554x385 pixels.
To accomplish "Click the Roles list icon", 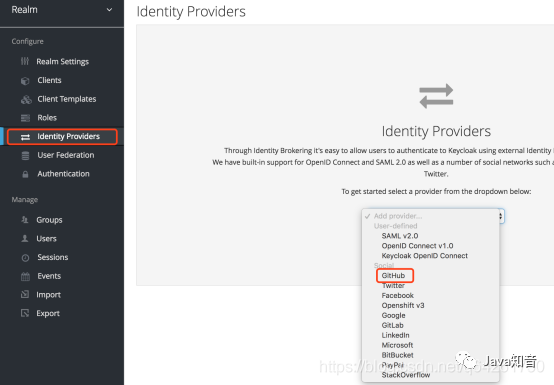I will point(25,118).
